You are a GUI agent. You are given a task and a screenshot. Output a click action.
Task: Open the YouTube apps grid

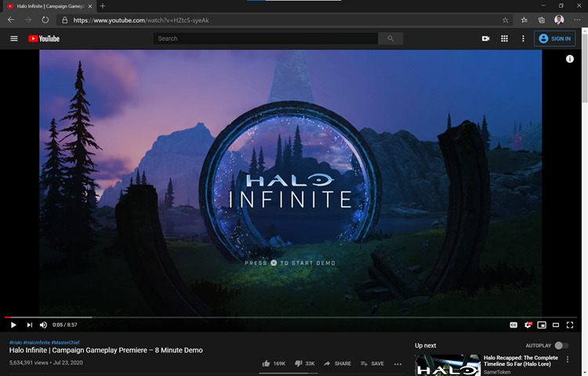point(504,38)
